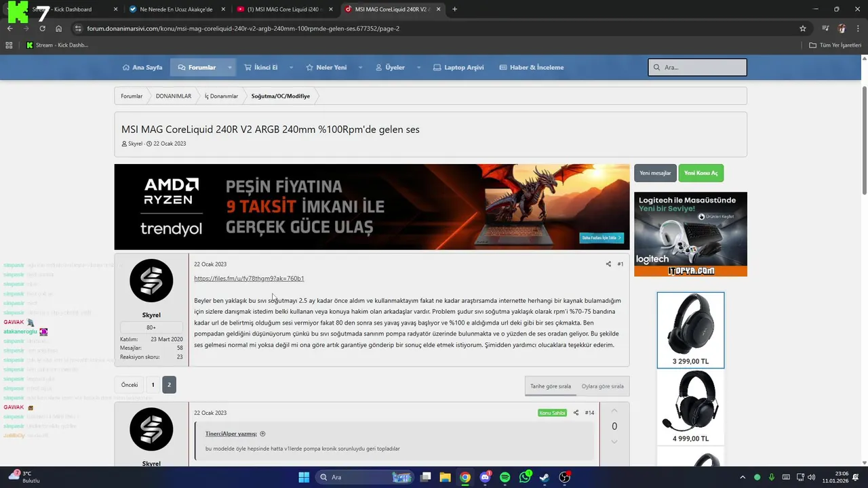Viewport: 868px width, 488px height.
Task: Open Discord from the taskbar
Action: coord(485,477)
